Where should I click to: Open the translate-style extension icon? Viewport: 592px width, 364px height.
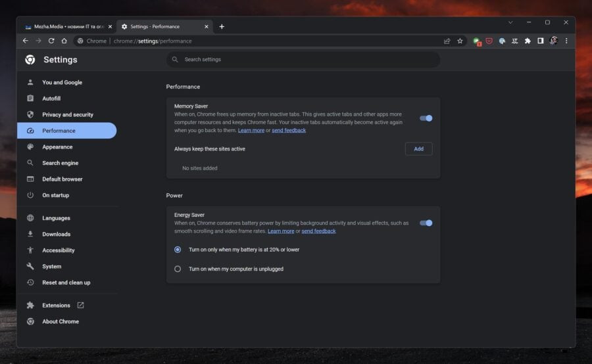click(x=514, y=41)
